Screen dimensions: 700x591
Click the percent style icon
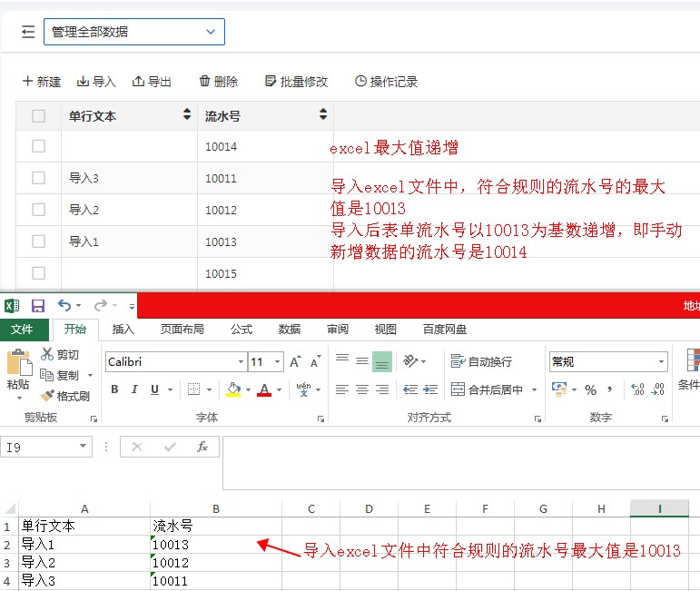pyautogui.click(x=590, y=389)
